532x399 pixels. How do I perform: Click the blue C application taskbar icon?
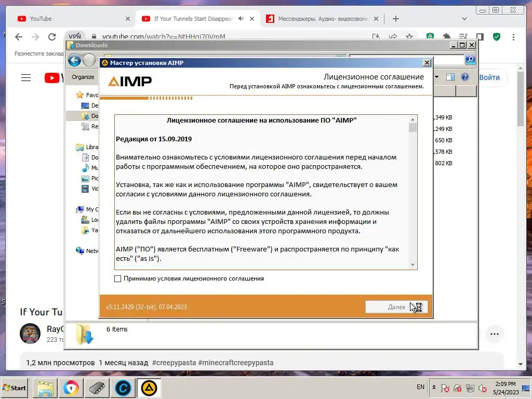coord(123,388)
